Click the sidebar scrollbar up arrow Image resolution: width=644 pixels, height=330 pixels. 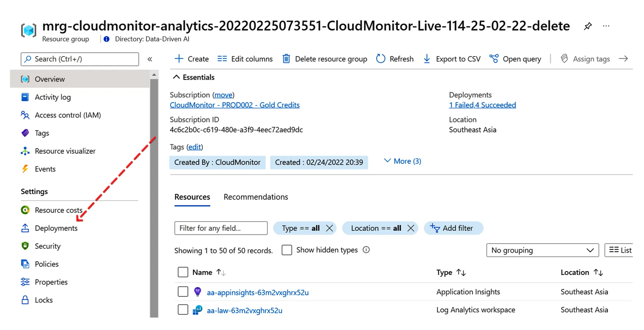[154, 75]
